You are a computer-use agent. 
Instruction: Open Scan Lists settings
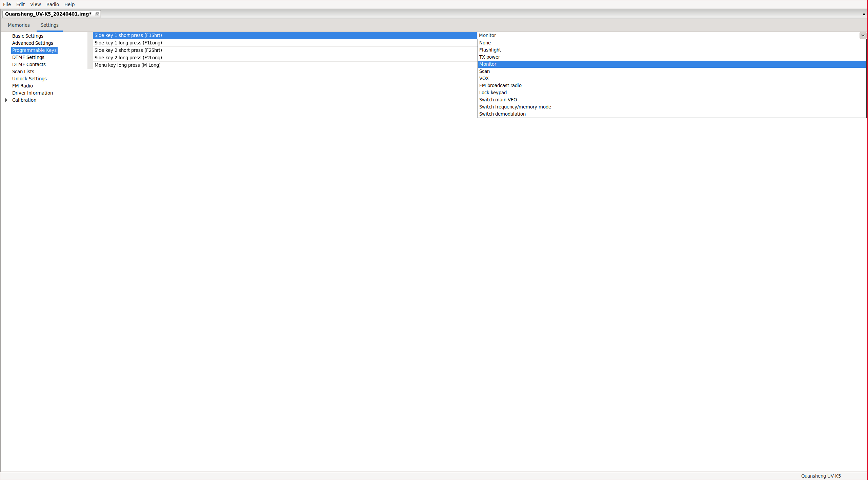point(23,72)
